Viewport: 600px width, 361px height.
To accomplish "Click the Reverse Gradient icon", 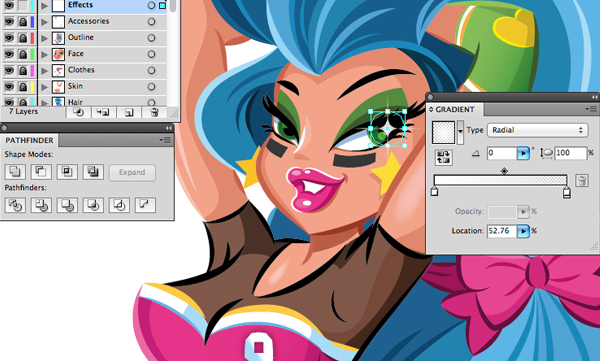I will pos(444,157).
